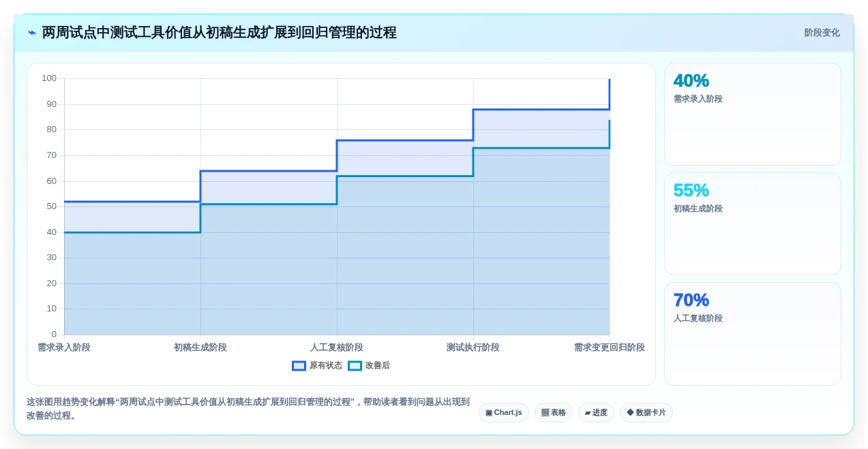The height and width of the screenshot is (449, 868).
Task: Select the Chart.js tag chip
Action: point(504,413)
